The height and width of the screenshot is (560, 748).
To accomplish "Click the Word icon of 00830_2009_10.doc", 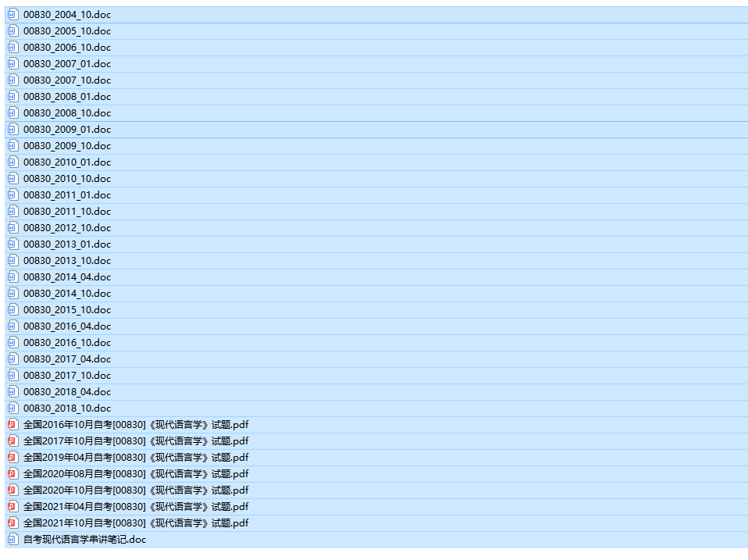I will [x=12, y=145].
